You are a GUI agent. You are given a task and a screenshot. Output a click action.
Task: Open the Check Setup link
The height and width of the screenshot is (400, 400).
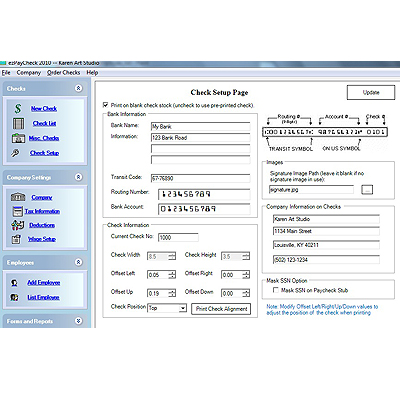coord(44,153)
